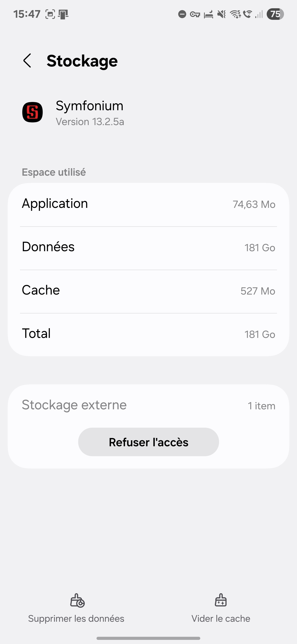
Task: Tap the Wi-Fi status icon
Action: click(x=235, y=14)
